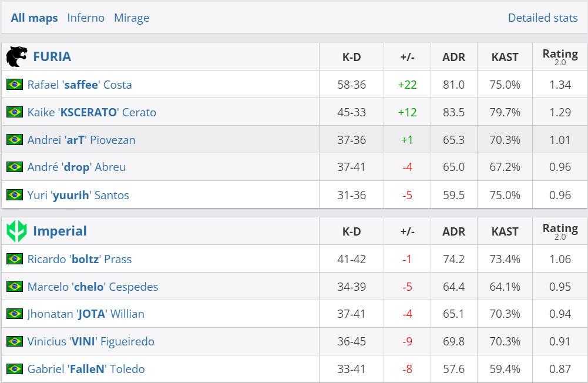Open Andrei 'arT' Piovezan's player profile

click(81, 140)
